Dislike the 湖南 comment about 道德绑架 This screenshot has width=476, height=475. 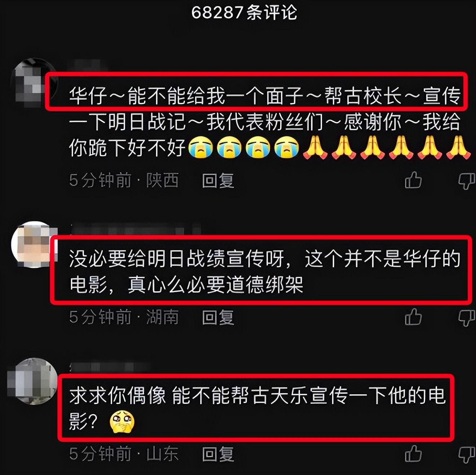tap(467, 318)
